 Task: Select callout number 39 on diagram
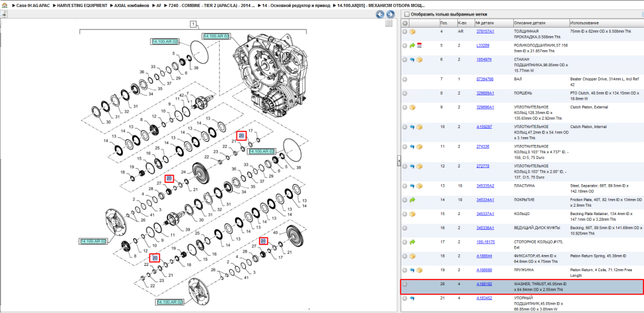tap(189, 229)
